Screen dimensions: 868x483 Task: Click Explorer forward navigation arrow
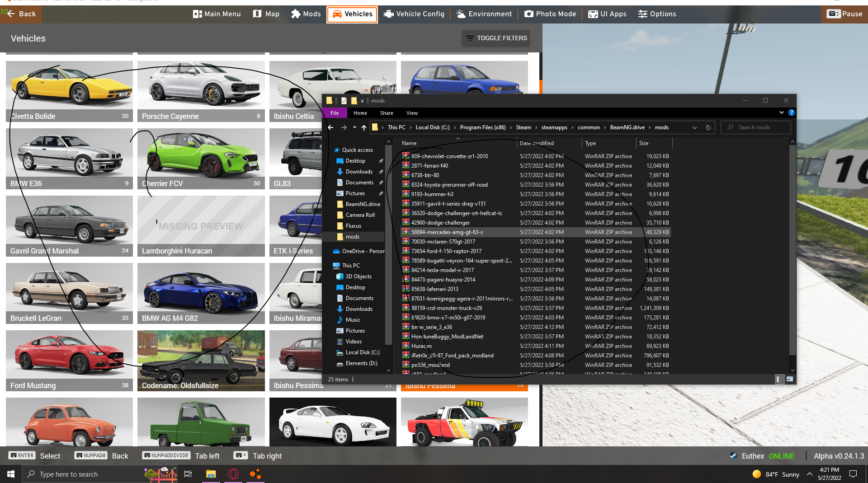(344, 127)
